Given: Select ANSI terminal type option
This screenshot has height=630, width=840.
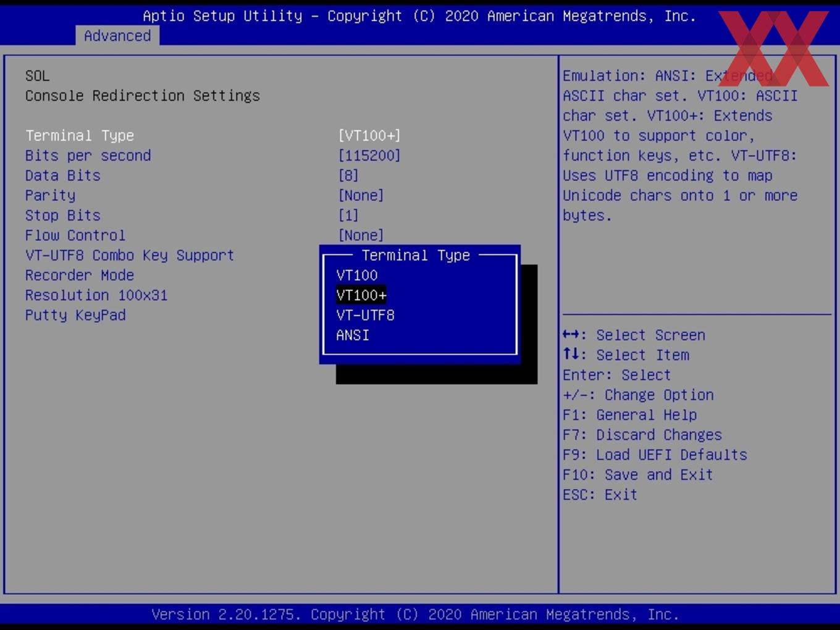Looking at the screenshot, I should pyautogui.click(x=353, y=335).
